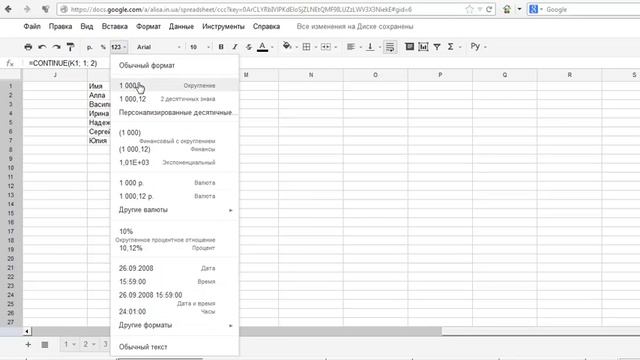Choose 10% rounded percent format
The width and height of the screenshot is (640, 360).
tap(175, 235)
